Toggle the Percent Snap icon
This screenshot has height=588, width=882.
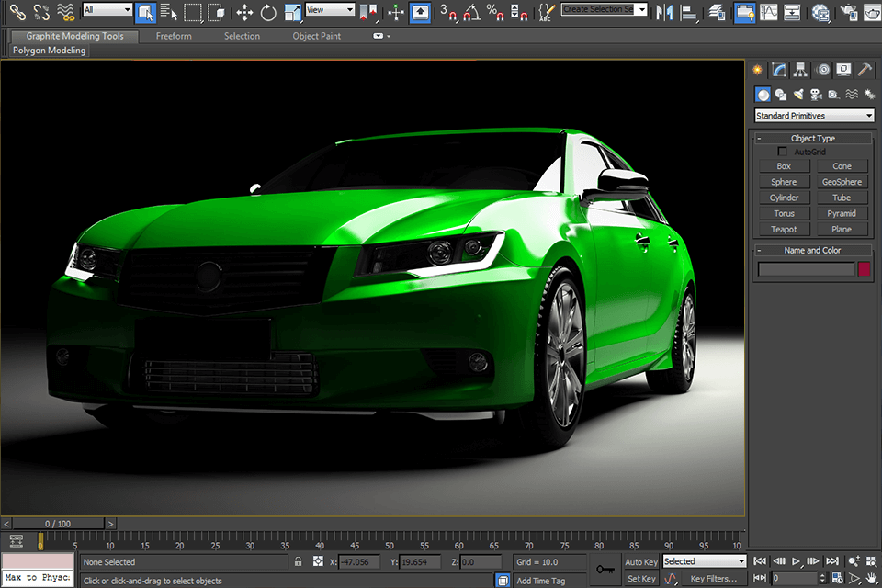coord(495,12)
